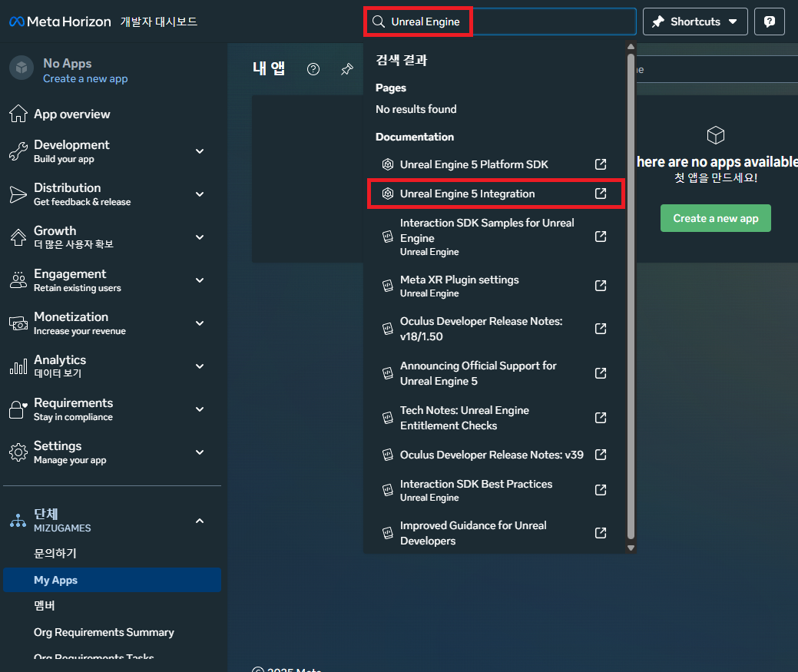The image size is (798, 672).
Task: Click external link icon for Unreal Engine 5 Integration
Action: [x=601, y=194]
